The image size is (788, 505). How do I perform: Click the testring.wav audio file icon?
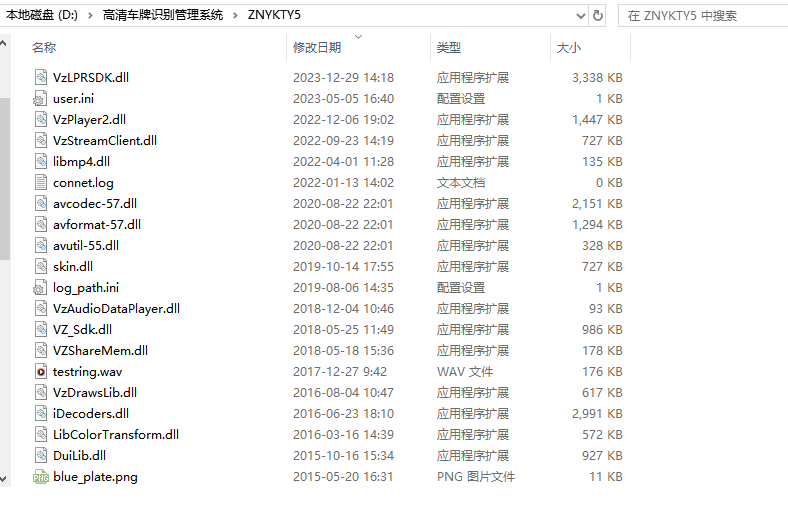(41, 371)
